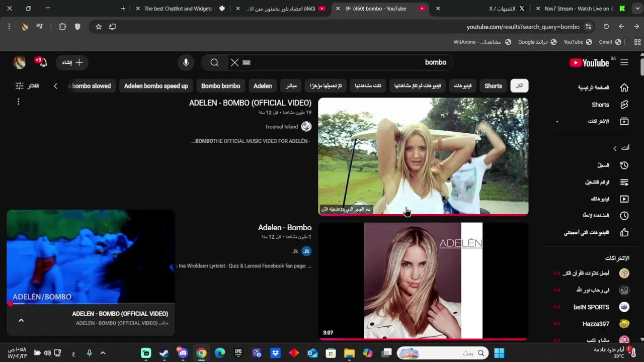The width and height of the screenshot is (644, 362).
Task: Show hidden system tray icons
Action: (x=103, y=353)
